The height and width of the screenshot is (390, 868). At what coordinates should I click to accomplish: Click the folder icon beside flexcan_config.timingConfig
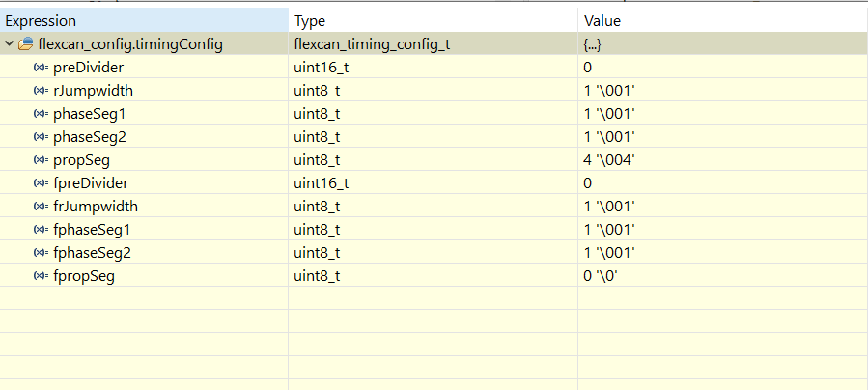25,43
